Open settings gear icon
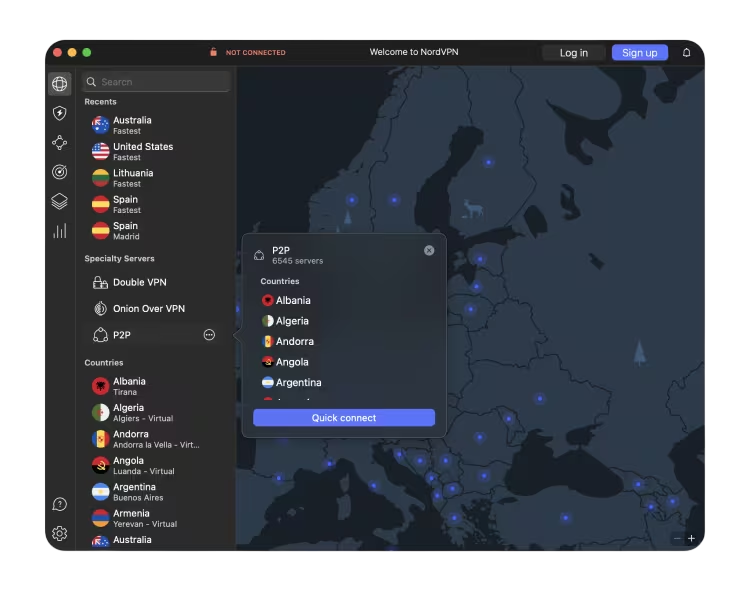The image size is (750, 591). click(59, 533)
